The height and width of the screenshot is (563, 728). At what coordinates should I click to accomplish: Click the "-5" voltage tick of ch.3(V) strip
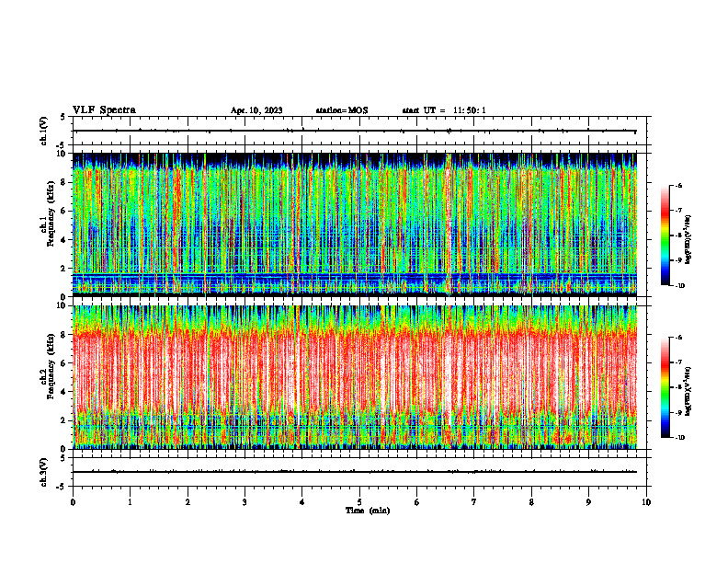coord(62,487)
